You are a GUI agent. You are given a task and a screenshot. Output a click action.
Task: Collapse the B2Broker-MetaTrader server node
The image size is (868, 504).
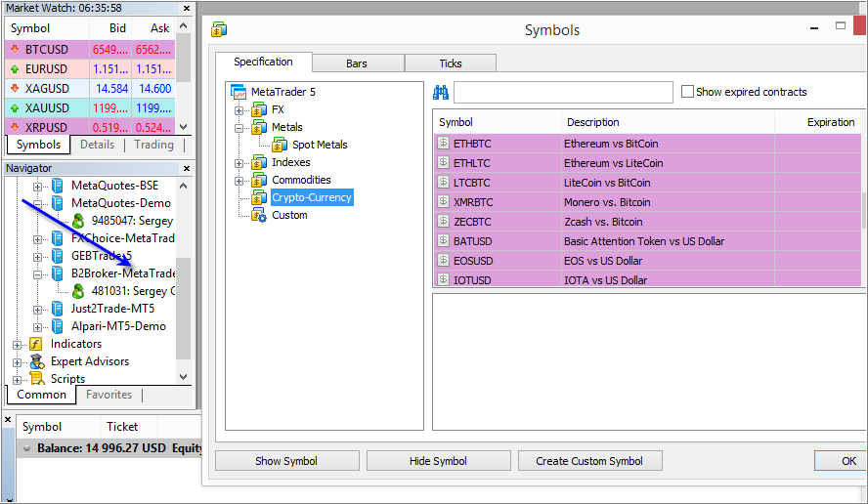(x=37, y=274)
